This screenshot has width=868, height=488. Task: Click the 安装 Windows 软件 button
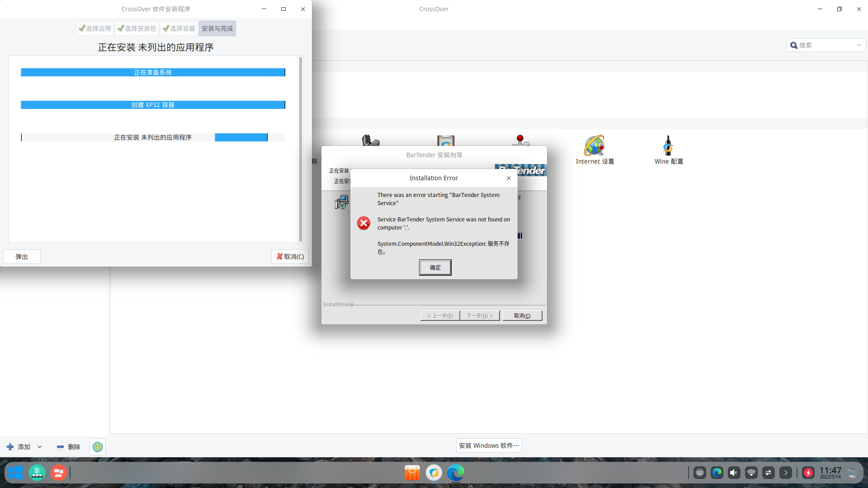pyautogui.click(x=489, y=446)
